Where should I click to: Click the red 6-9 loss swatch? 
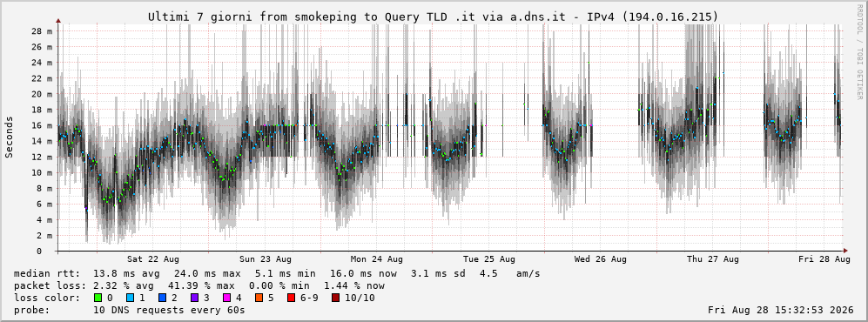coord(290,298)
